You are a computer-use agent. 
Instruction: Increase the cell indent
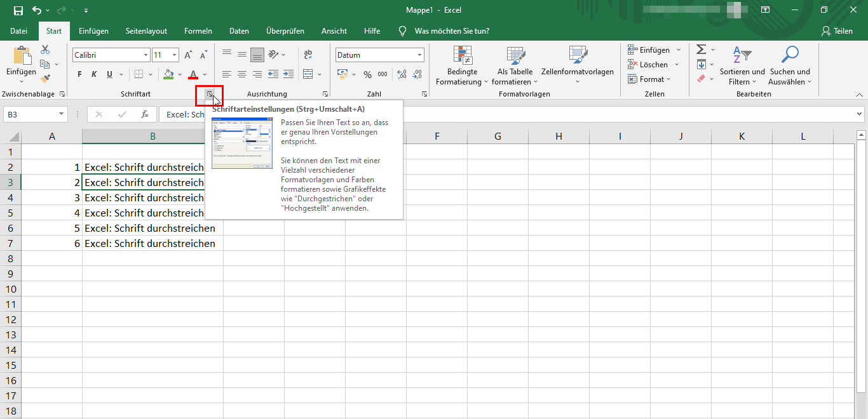[x=288, y=74]
